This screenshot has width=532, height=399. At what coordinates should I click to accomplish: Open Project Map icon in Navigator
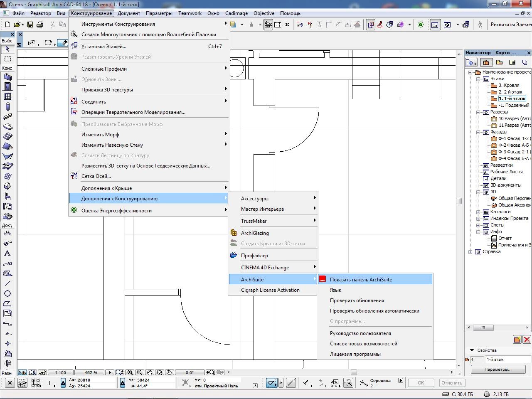485,62
